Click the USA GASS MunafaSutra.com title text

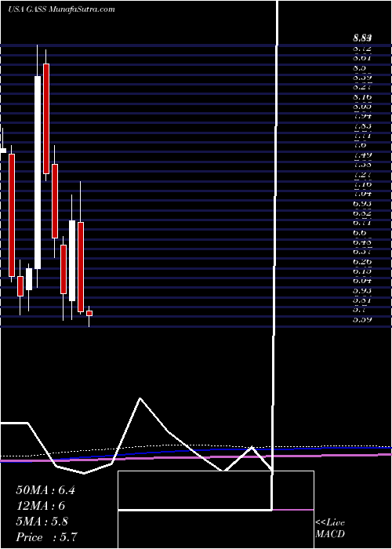[61, 9]
